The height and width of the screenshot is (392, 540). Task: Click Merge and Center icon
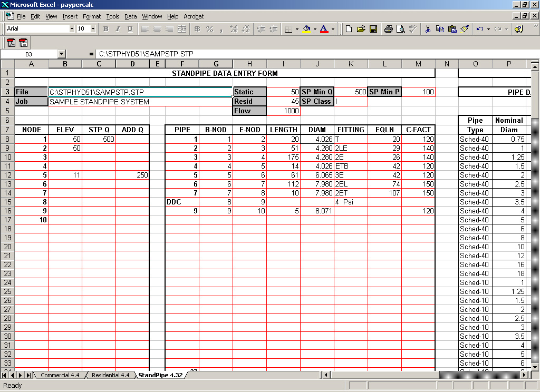tap(181, 29)
